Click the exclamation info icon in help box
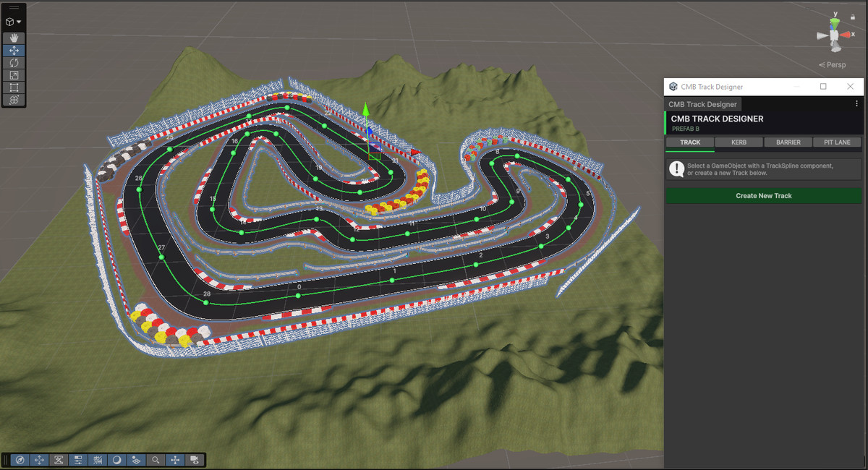Image resolution: width=868 pixels, height=470 pixels. click(676, 169)
